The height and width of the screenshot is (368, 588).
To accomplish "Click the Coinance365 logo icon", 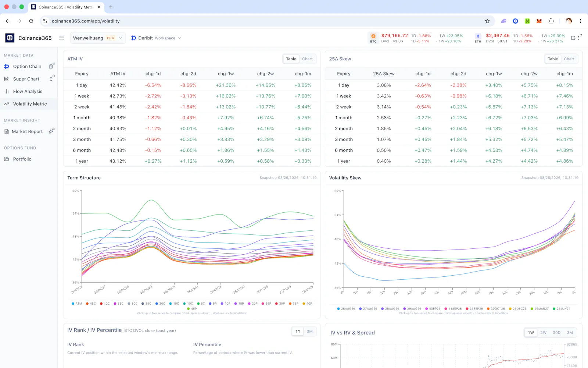I will [10, 38].
